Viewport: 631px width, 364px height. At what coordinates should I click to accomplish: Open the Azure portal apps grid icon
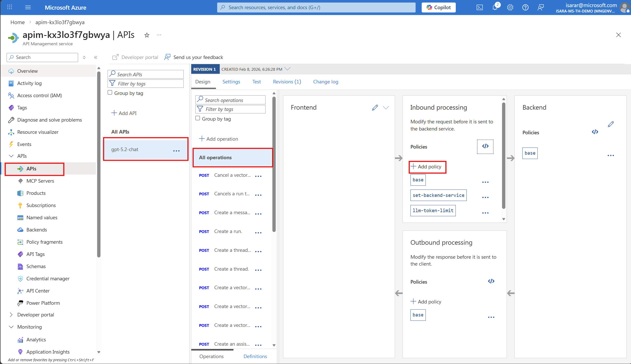click(10, 7)
